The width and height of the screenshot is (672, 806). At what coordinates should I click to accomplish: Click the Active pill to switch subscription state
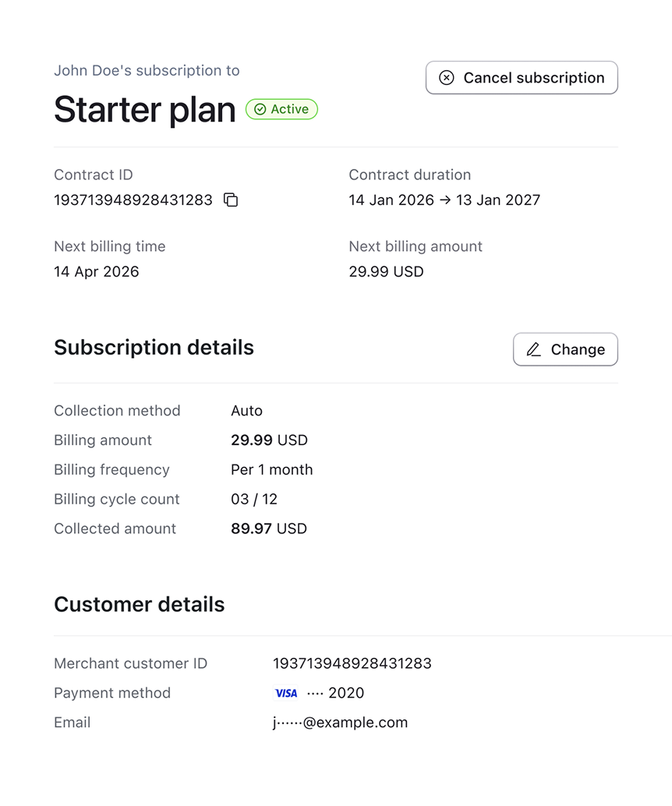(x=281, y=109)
